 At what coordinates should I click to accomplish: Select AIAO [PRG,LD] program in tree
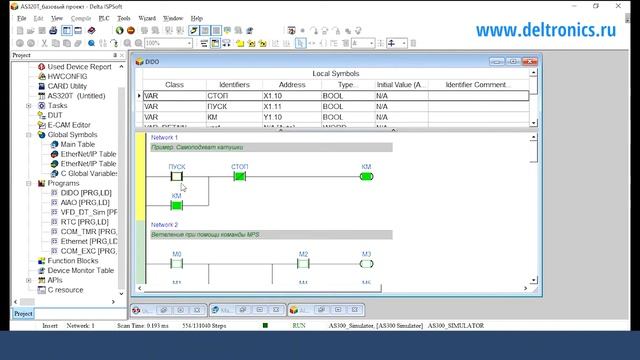[x=85, y=203]
